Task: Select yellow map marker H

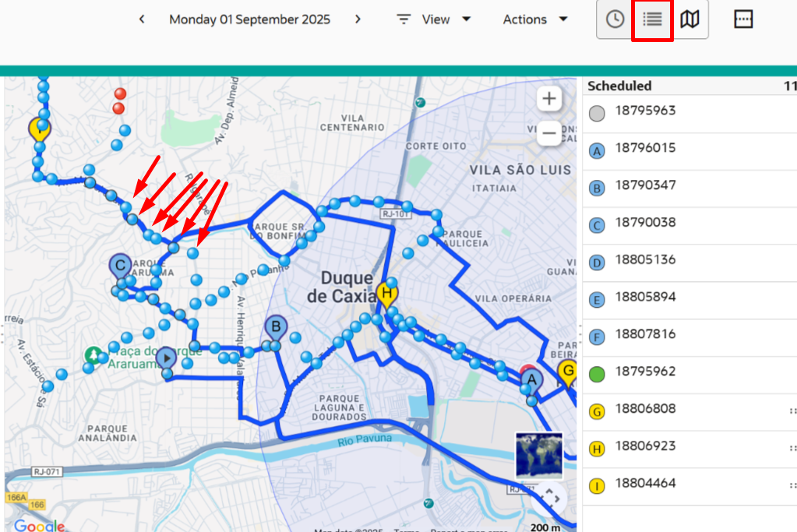Action: pyautogui.click(x=386, y=293)
